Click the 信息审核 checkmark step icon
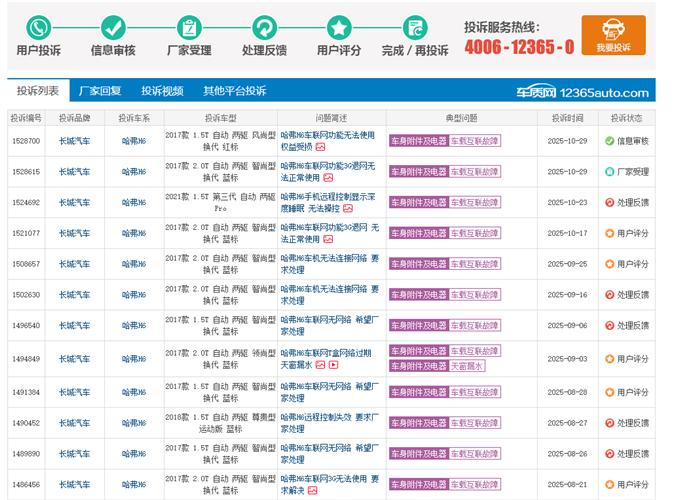Screen dimensions: 700x500 113,27
